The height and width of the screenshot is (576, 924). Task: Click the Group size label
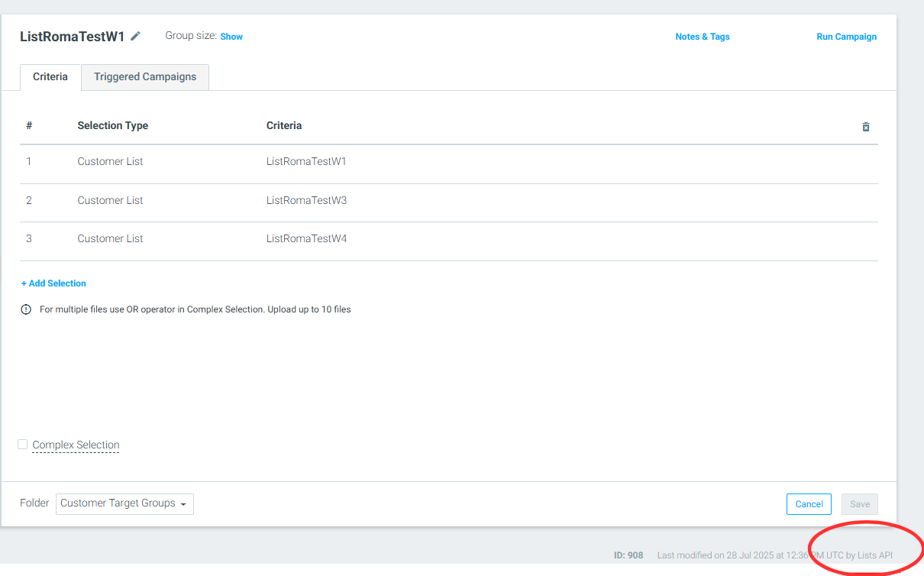pyautogui.click(x=191, y=36)
